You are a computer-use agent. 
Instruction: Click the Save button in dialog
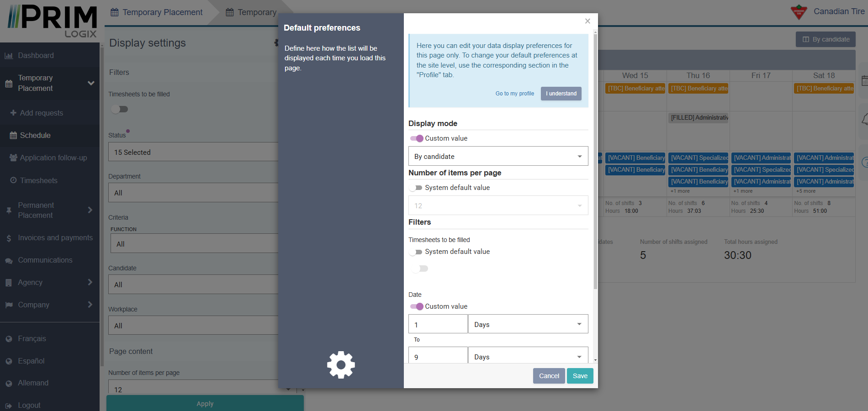click(580, 376)
